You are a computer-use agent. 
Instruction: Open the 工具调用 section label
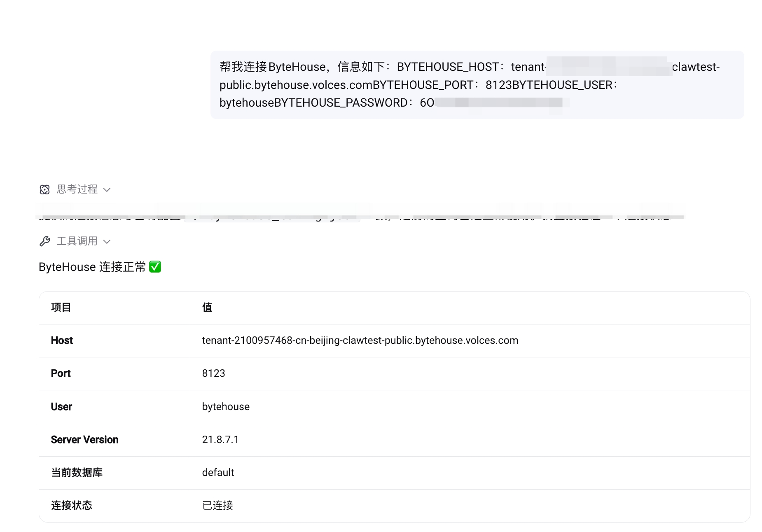click(x=77, y=241)
